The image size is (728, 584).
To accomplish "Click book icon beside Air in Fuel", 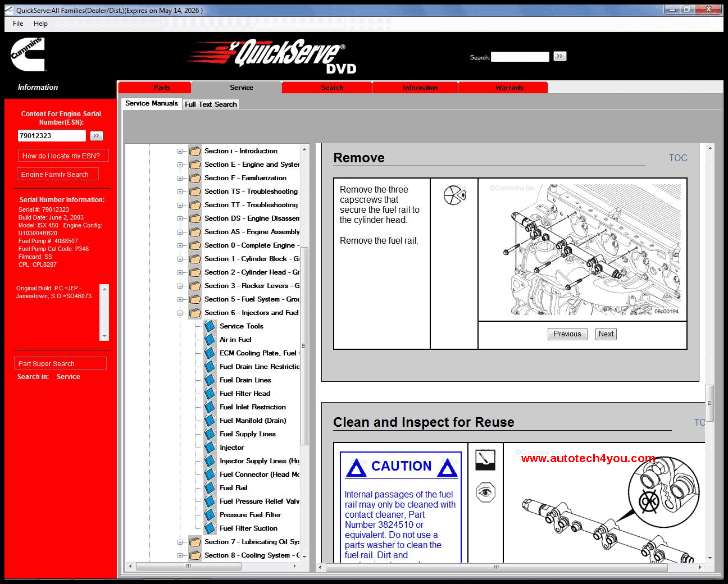I will (x=210, y=340).
